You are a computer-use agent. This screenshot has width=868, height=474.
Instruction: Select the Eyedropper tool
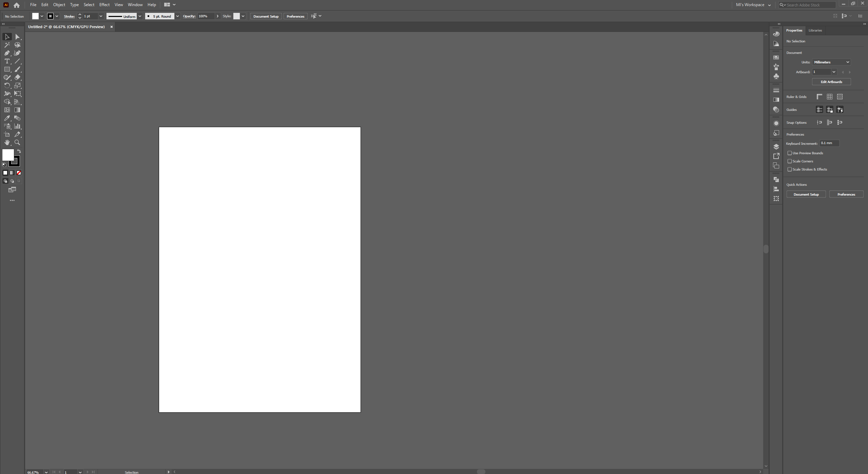[7, 118]
